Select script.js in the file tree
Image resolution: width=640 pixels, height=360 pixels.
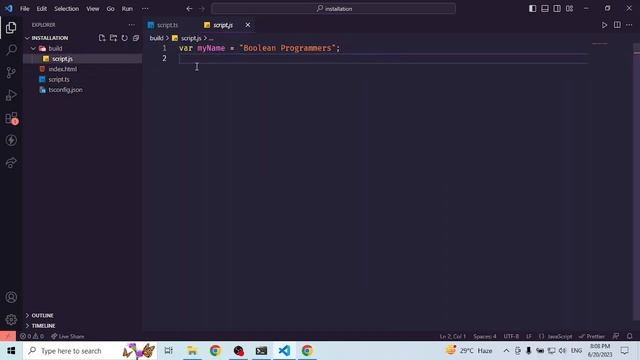(83, 59)
